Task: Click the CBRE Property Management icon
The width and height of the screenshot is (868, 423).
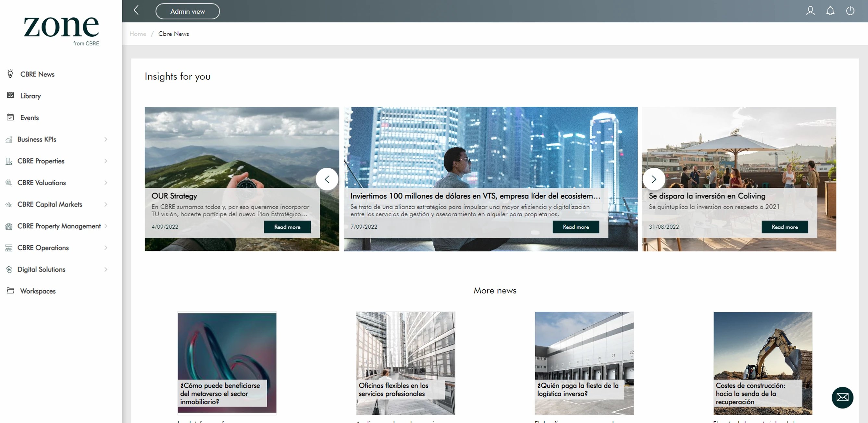Action: click(9, 226)
